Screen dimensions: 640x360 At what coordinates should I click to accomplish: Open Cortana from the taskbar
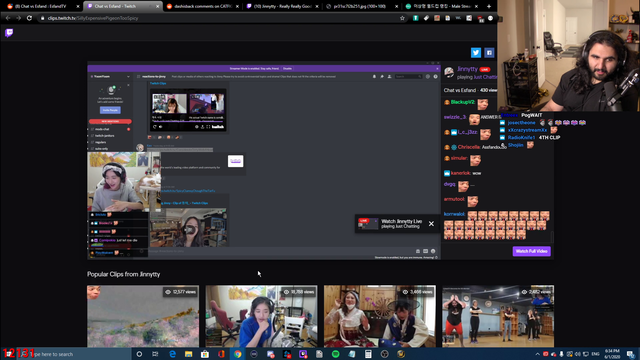pyautogui.click(x=139, y=354)
